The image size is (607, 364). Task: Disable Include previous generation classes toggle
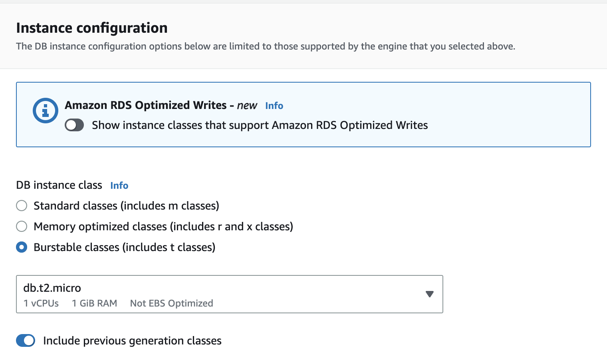pos(26,341)
